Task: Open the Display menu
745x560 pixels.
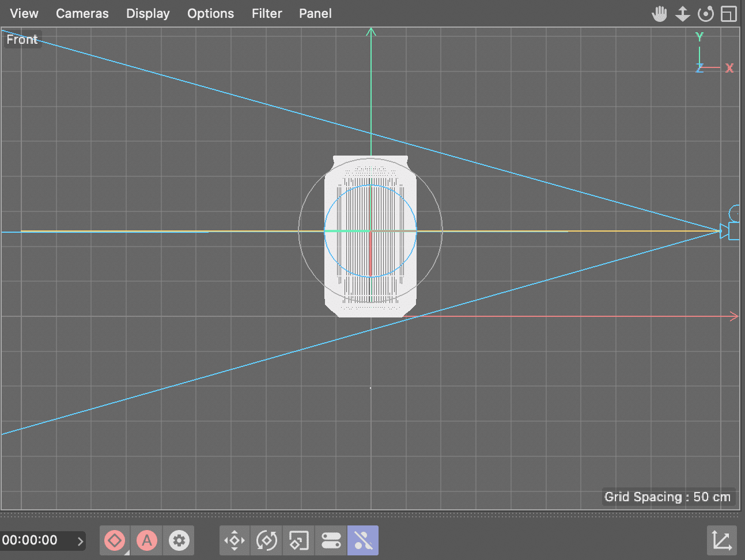Action: (148, 13)
